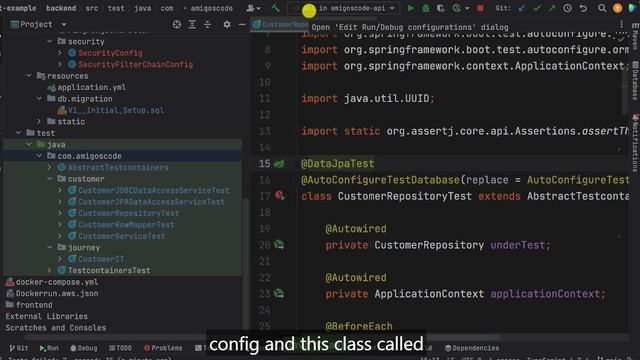Open docker-compose.yml file
Viewport: 640px width, 360px height.
[57, 282]
